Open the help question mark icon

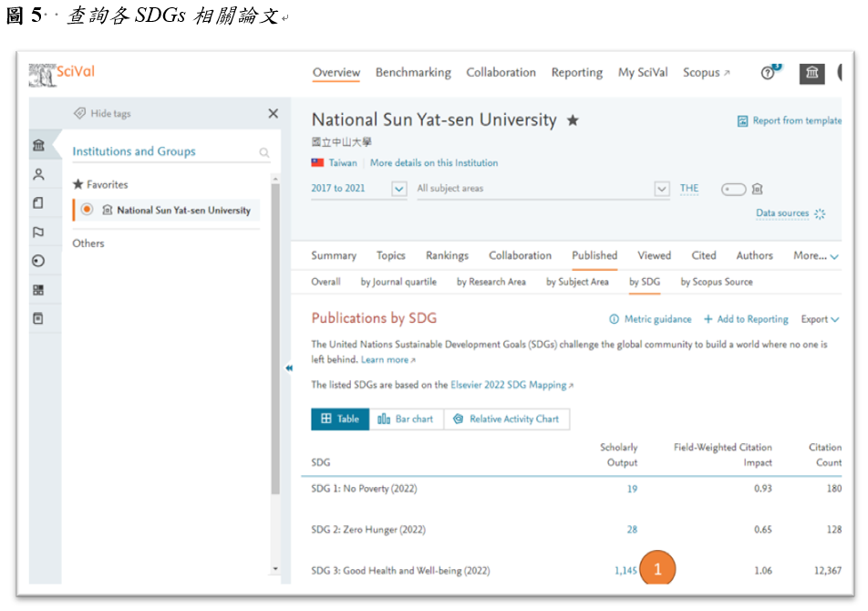pos(768,73)
